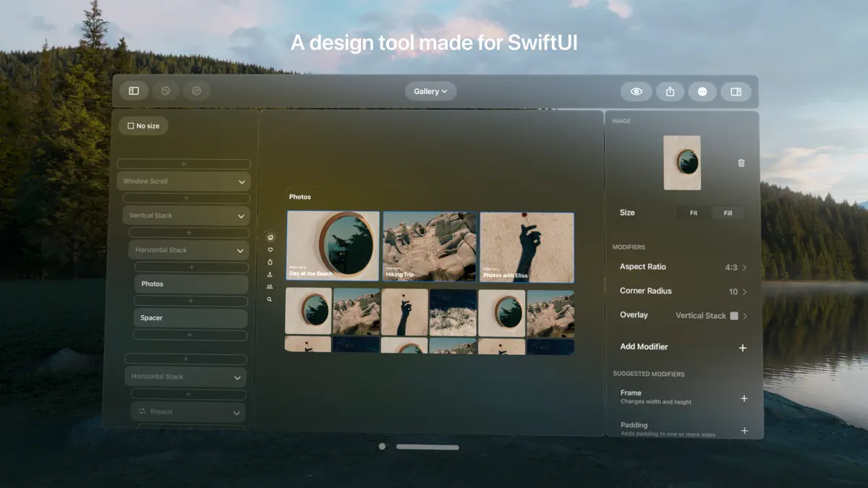Select the image thumbnail in the inspector

click(681, 163)
